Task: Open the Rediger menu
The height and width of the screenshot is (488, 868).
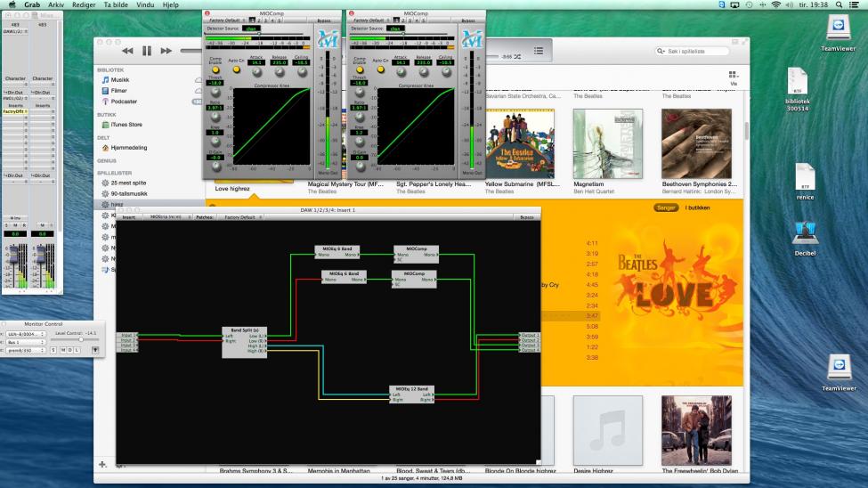Action: [84, 4]
